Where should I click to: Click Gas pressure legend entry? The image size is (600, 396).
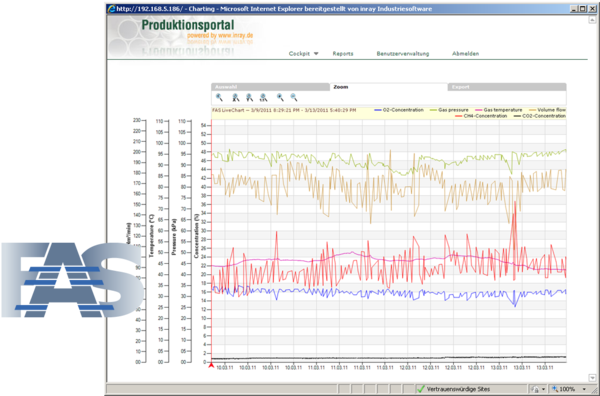(x=449, y=110)
